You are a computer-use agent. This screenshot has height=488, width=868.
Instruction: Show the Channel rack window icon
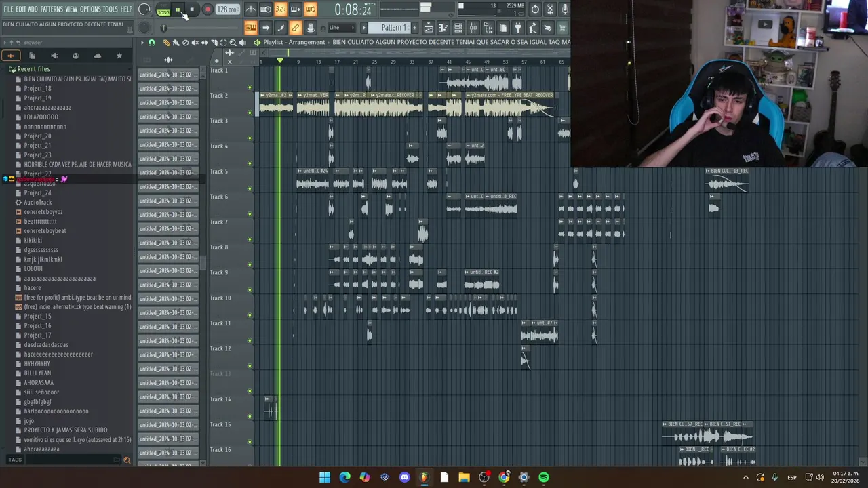pos(458,28)
